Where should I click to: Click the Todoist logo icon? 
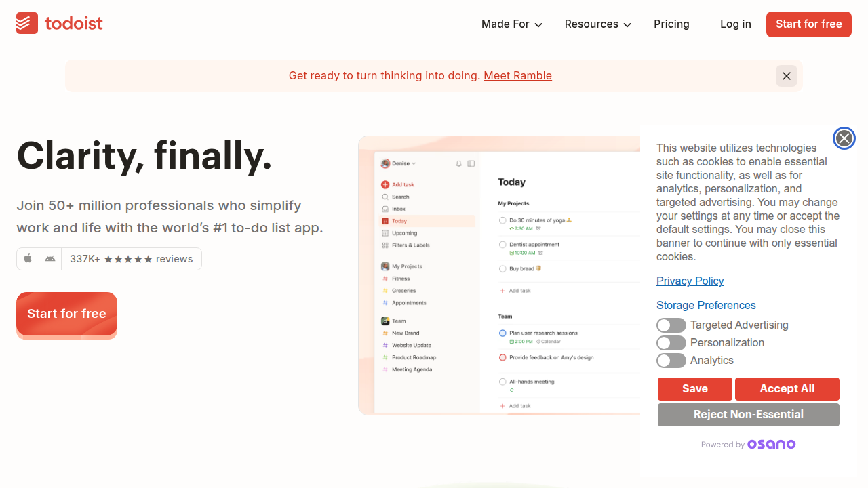[x=27, y=23]
